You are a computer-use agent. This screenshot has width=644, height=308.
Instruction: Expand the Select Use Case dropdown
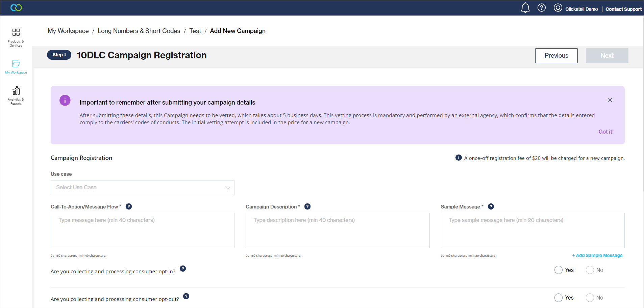pos(143,188)
